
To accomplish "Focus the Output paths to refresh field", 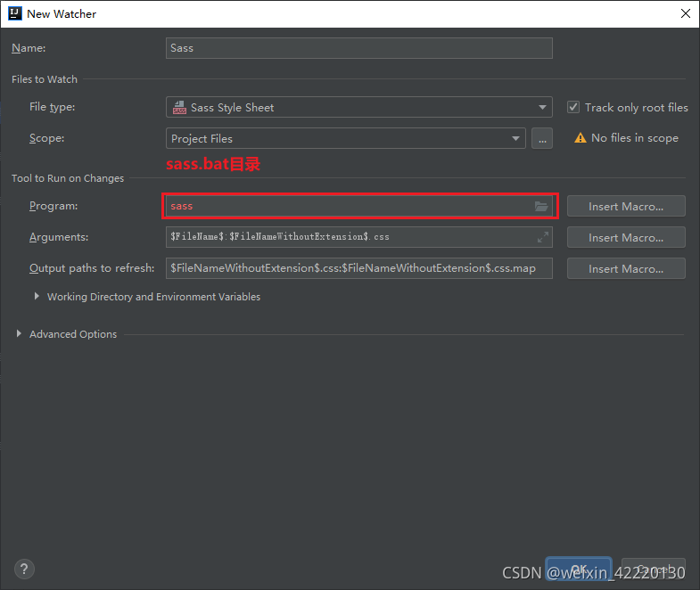I will click(359, 268).
